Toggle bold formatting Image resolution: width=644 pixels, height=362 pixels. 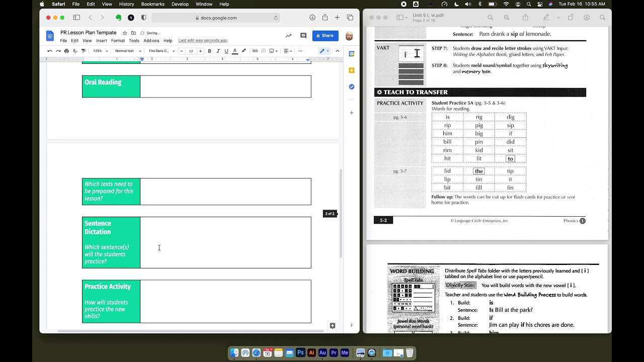209,51
